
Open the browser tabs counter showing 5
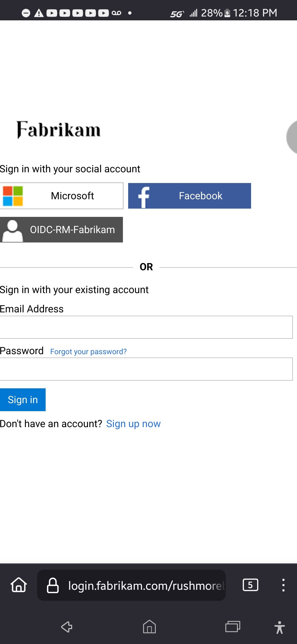(250, 585)
